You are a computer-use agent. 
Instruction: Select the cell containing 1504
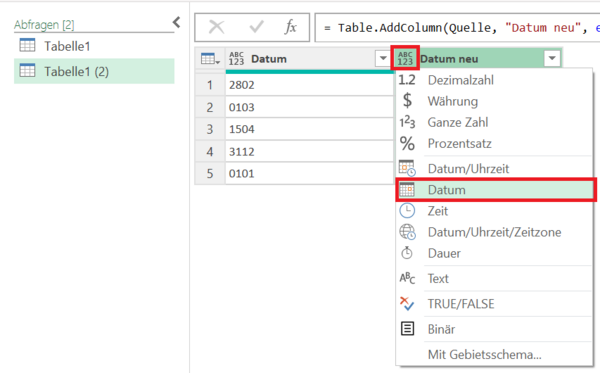[x=310, y=129]
